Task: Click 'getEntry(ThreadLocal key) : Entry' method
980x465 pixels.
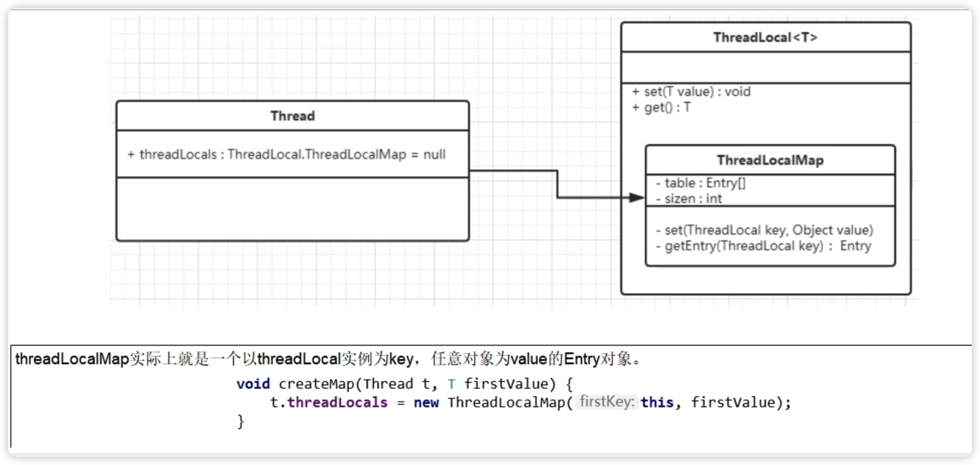Action: (x=763, y=246)
